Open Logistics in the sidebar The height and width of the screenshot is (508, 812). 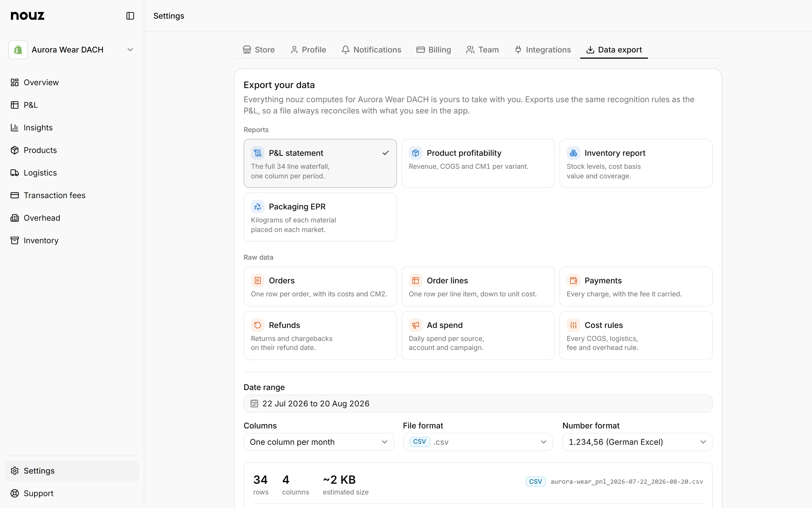72,173
